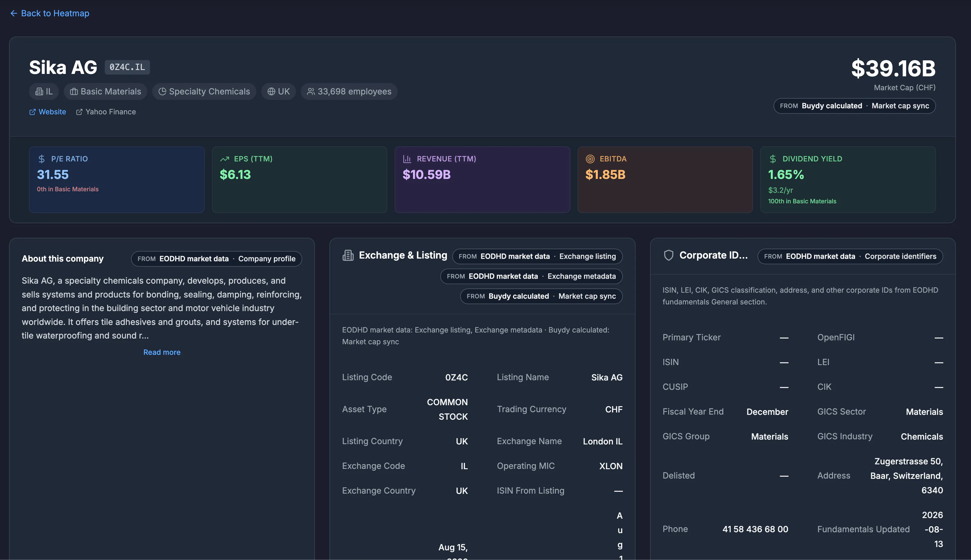Click the Specialty Chemicals industry chip
Screen dimensions: 971x560
pyautogui.click(x=204, y=91)
